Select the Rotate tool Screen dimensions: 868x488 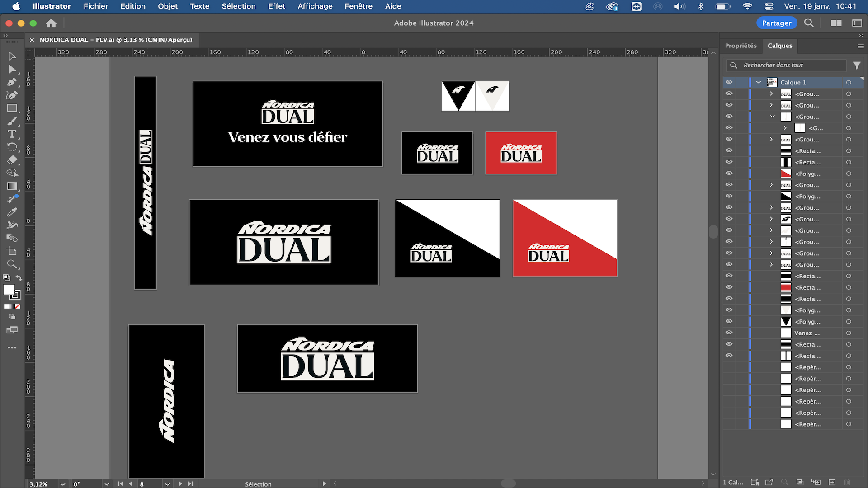[12, 147]
